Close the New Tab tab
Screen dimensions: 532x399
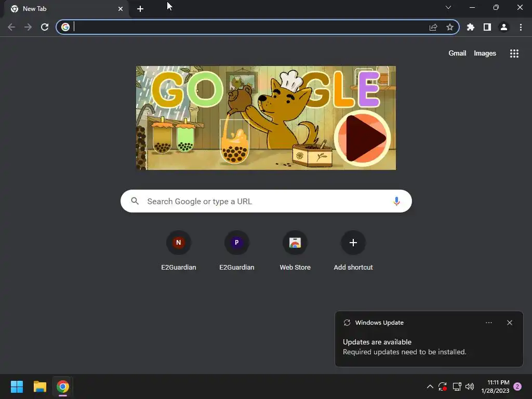[121, 9]
